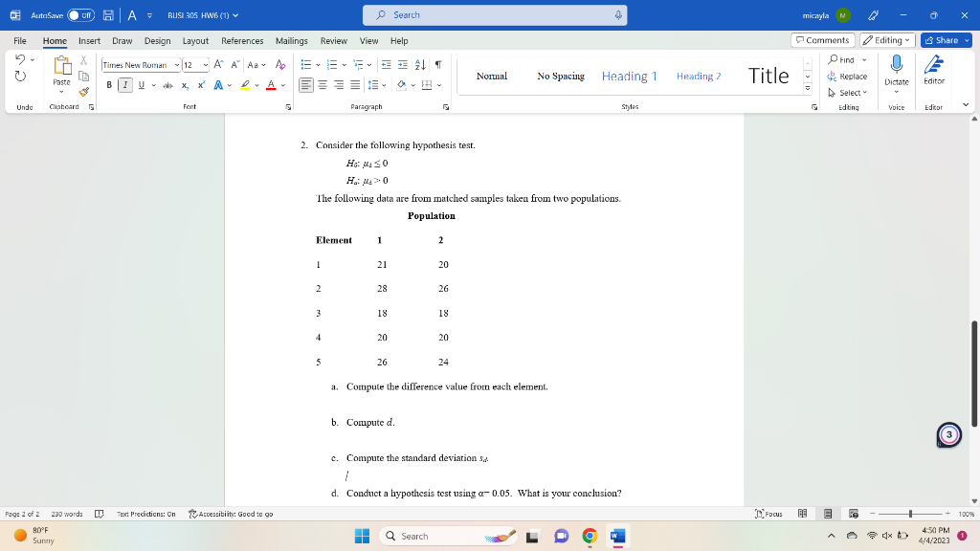
Task: Align text to the right
Action: click(x=339, y=85)
